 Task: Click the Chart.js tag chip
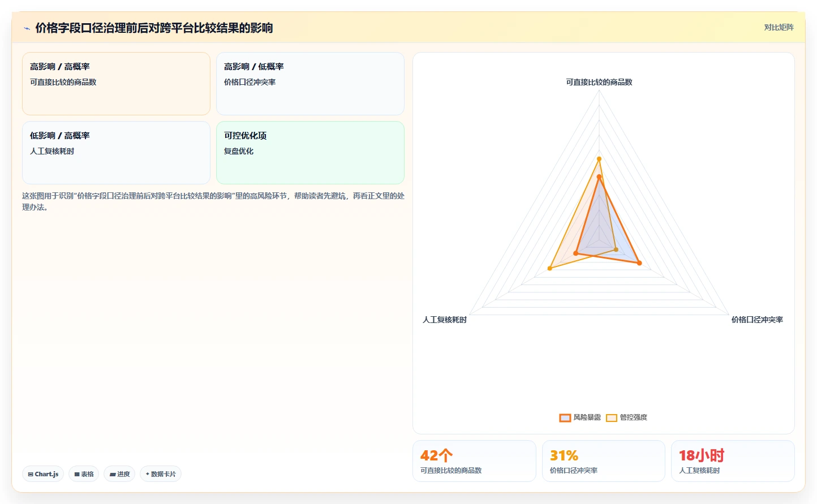click(43, 474)
